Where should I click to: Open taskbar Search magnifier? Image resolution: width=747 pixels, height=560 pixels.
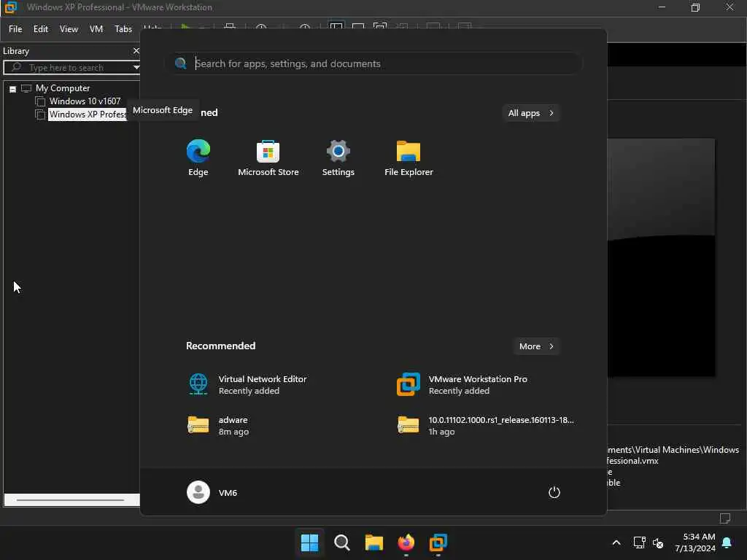tap(341, 542)
